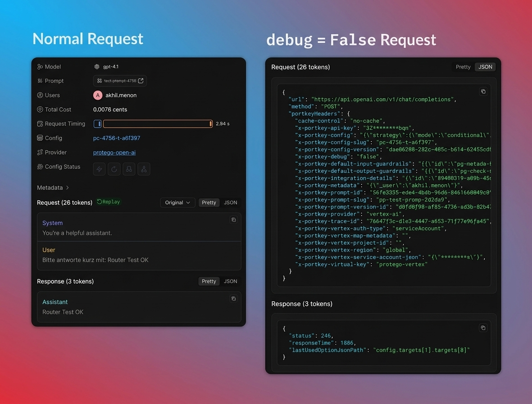This screenshot has height=404, width=532.
Task: Click the Response (3 tokens) heading in debug panel
Action: 302,304
